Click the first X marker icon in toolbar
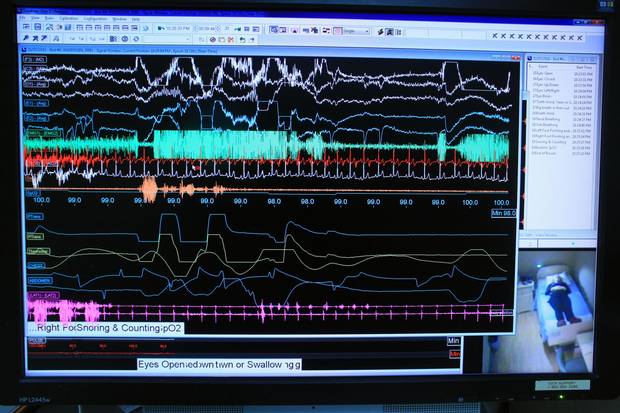Screen dimensions: 620x413 point(494,36)
